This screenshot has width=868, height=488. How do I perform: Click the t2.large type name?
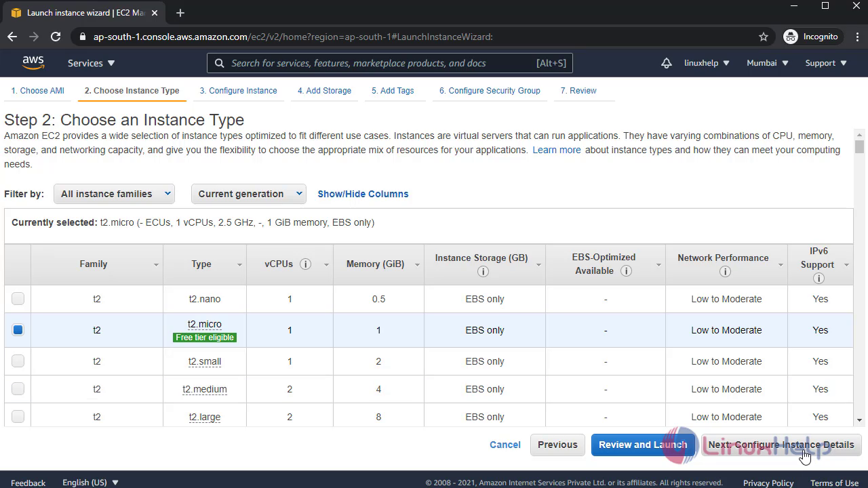click(x=205, y=417)
